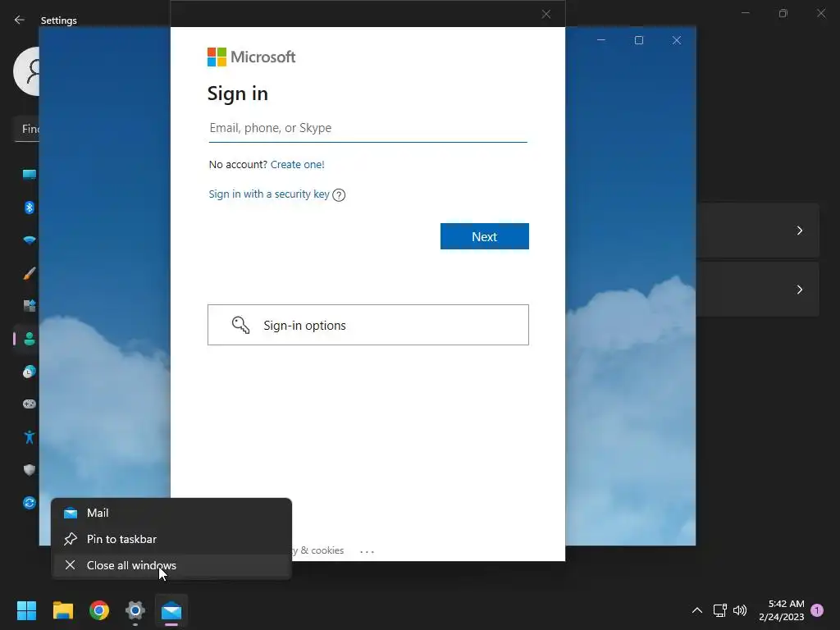Open volume speaker tray icon
Screen dimensions: 840x630
click(x=740, y=610)
